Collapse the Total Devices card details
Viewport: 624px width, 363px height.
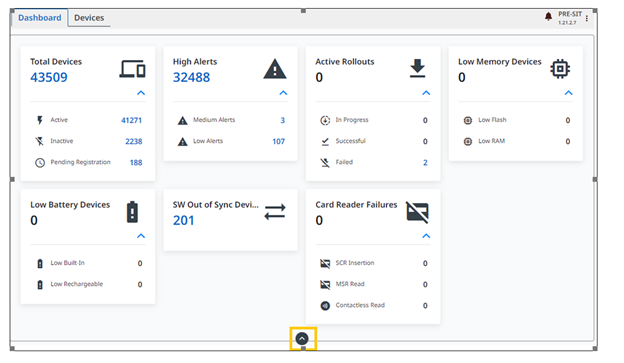point(141,93)
